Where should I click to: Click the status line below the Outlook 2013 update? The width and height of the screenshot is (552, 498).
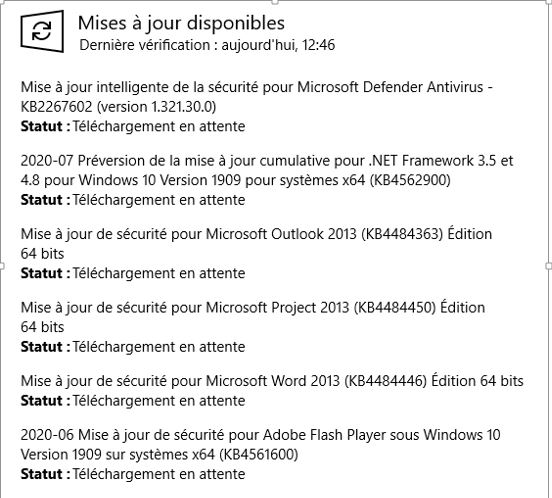click(133, 273)
